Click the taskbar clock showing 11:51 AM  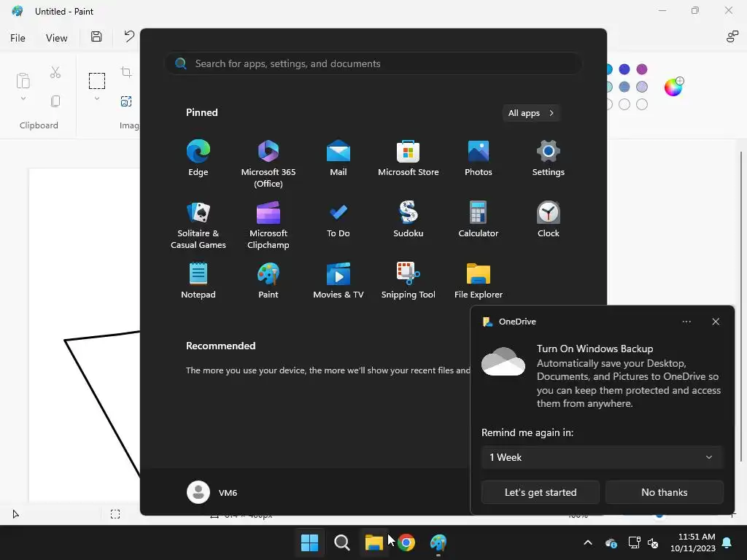click(693, 542)
